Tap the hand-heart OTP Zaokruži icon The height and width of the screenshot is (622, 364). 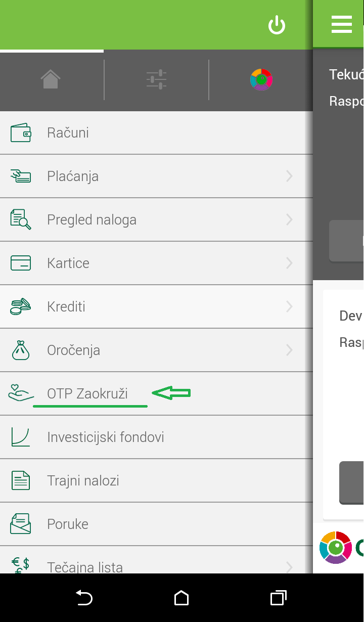[x=21, y=393]
